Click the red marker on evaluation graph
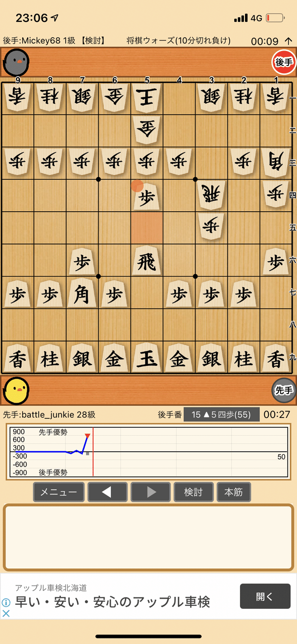Screen dimensions: 297x644 (88, 436)
